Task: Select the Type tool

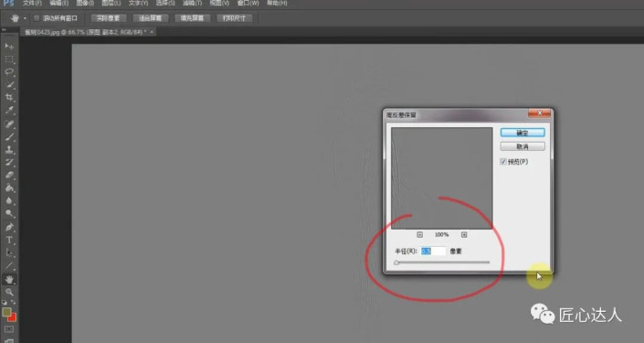Action: [9, 240]
